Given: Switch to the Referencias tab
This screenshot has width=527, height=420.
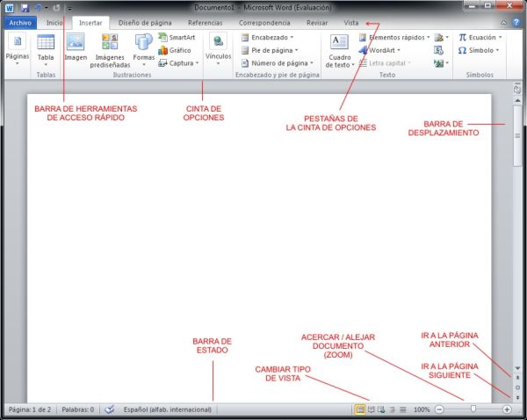Looking at the screenshot, I should (205, 23).
